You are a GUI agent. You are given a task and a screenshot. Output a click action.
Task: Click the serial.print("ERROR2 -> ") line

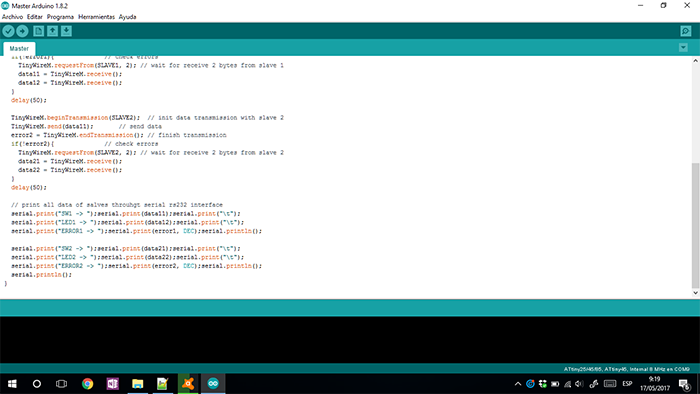(x=137, y=265)
